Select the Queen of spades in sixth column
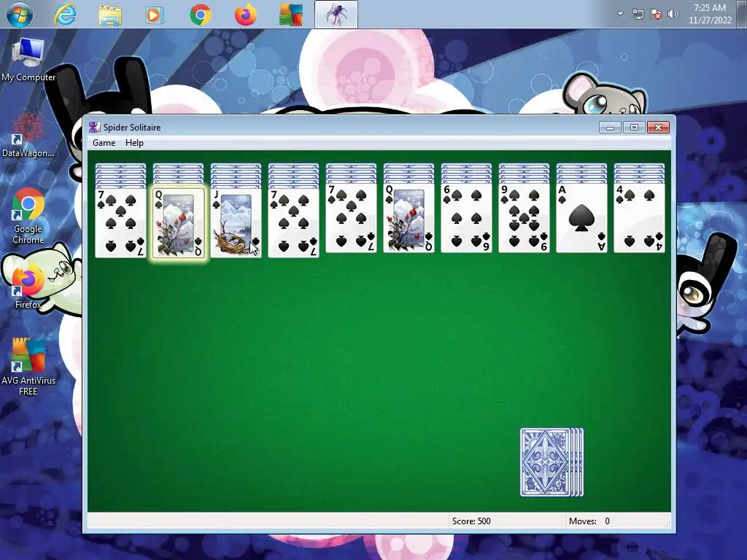 (x=409, y=218)
